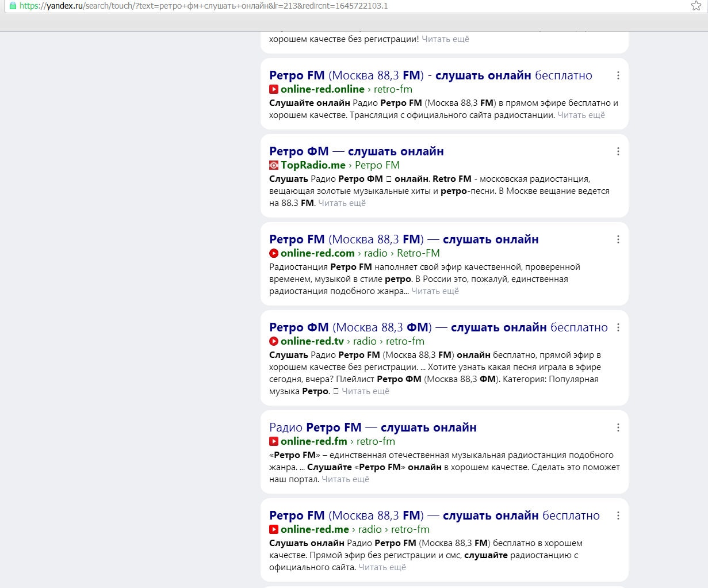Screen dimensions: 708x588
Task: Open more options for online-red.me result
Action: click(618, 516)
